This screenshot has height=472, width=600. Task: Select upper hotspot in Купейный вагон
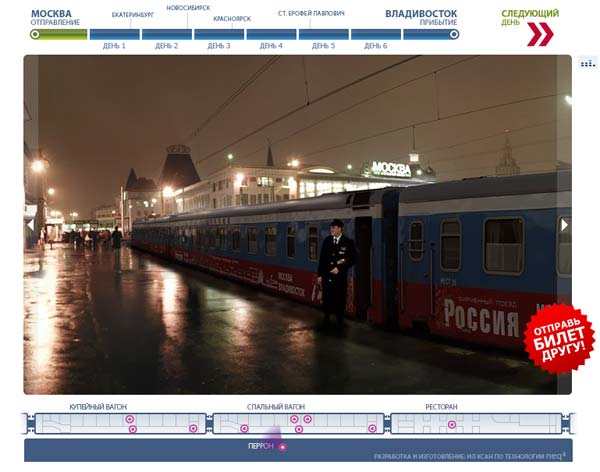pyautogui.click(x=130, y=419)
